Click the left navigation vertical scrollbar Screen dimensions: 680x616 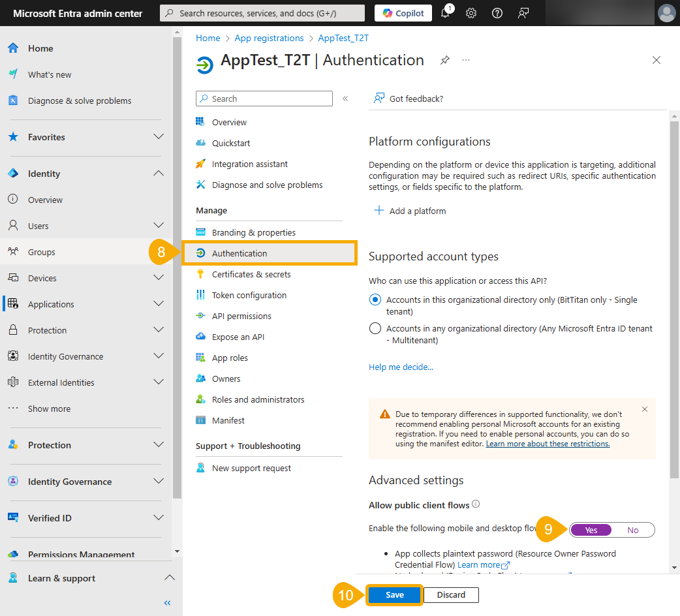[x=177, y=268]
